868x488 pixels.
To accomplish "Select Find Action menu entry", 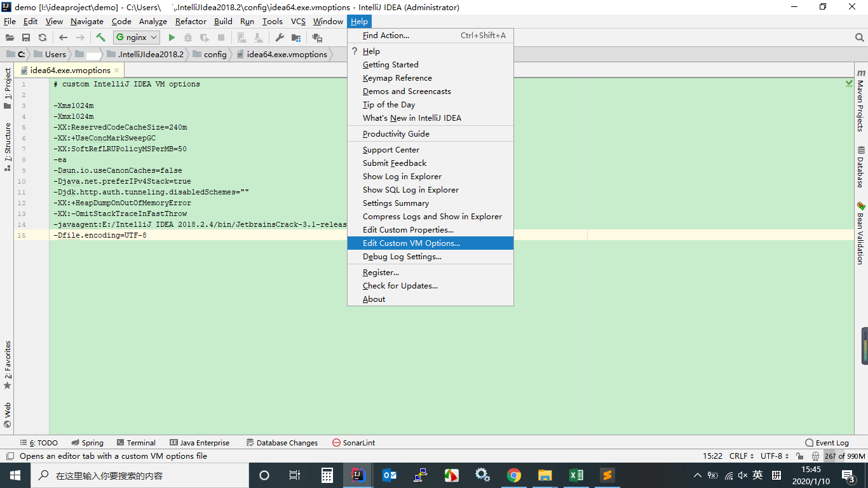I will pos(430,36).
